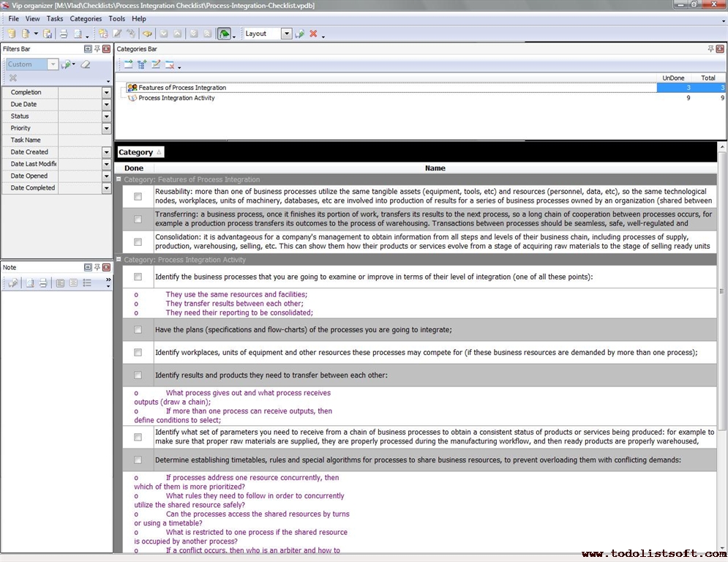The image size is (728, 562).
Task: Mark 'Have the plans' task as done
Action: (x=138, y=329)
